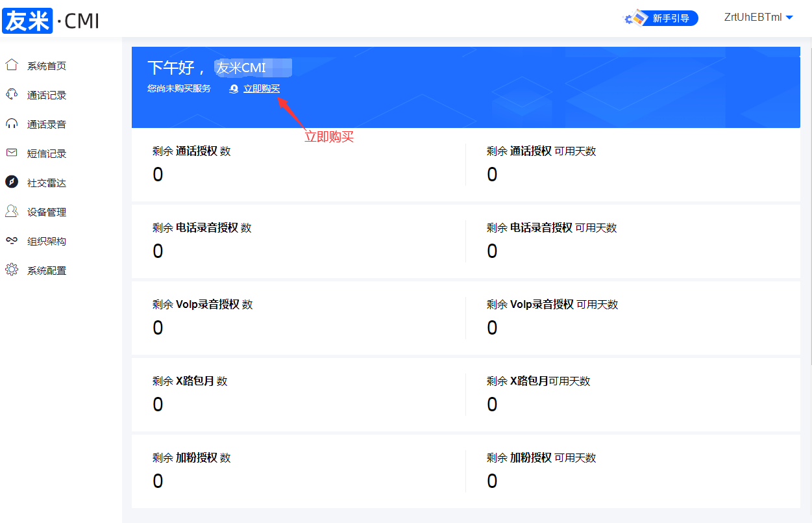Image resolution: width=812 pixels, height=523 pixels.
Task: Open 组织架构 via its link icon
Action: (11, 240)
